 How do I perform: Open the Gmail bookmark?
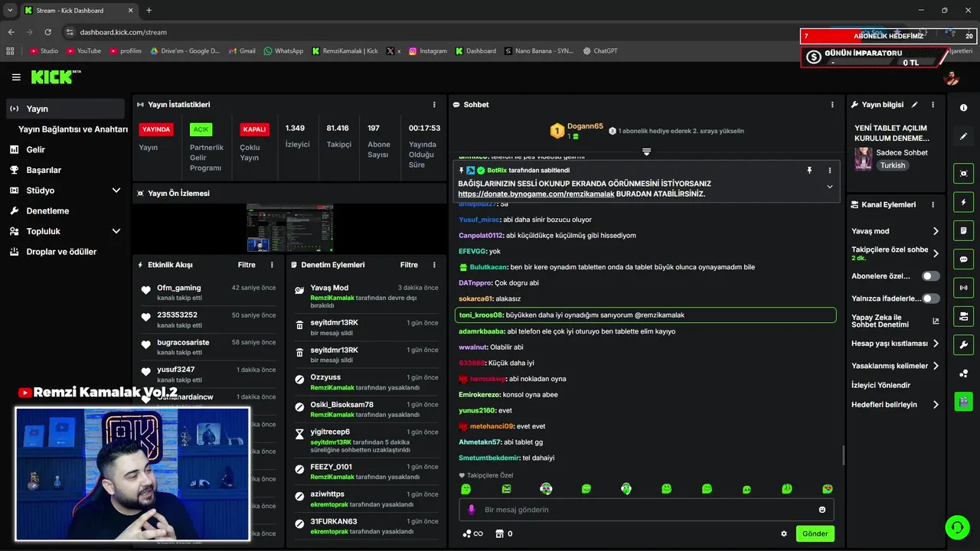tap(241, 51)
